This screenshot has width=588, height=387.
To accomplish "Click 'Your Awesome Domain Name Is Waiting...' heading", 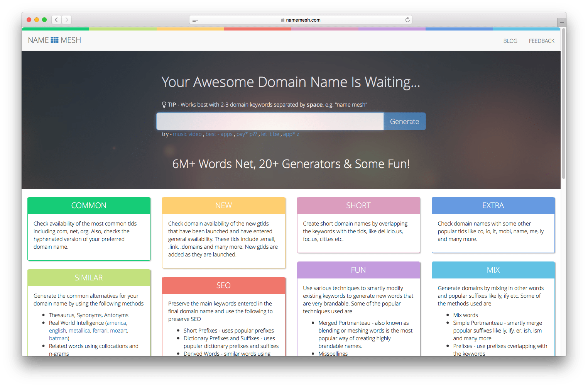I will pos(291,82).
